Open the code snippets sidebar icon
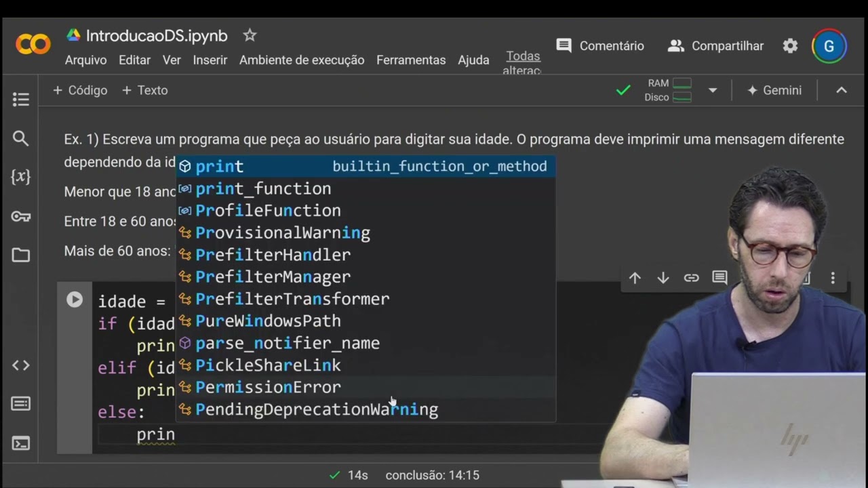Screen dimensions: 868x488 pyautogui.click(x=21, y=365)
